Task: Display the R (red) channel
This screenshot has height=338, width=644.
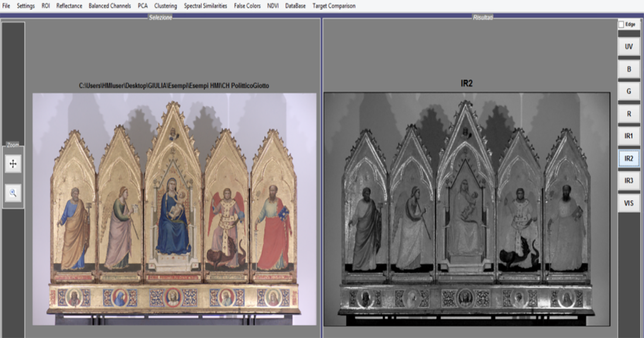Action: [629, 114]
